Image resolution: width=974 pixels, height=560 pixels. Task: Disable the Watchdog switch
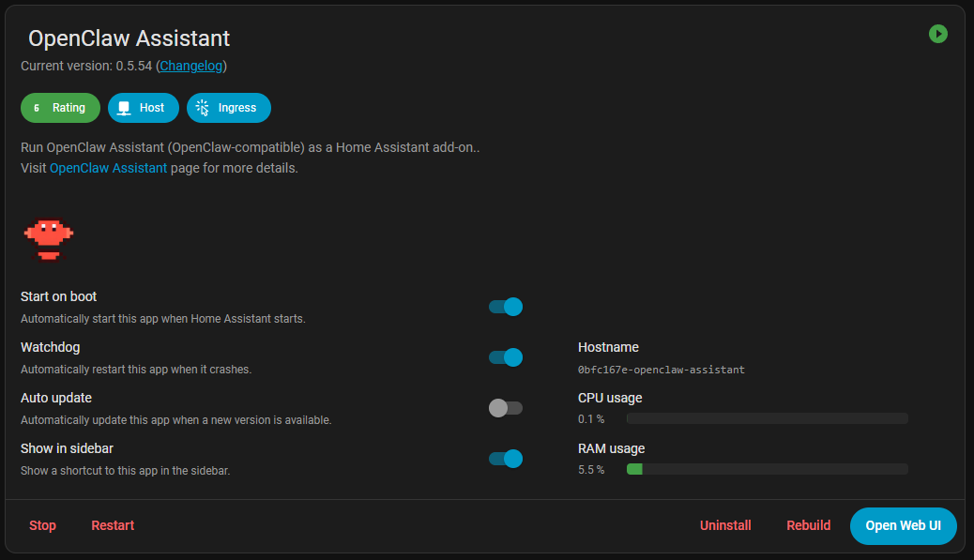point(506,357)
